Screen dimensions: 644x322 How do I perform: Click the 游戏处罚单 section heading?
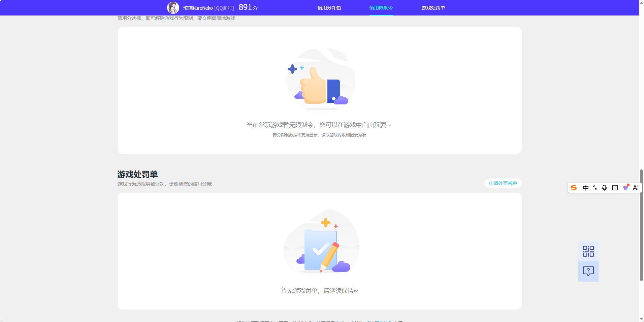[x=137, y=174]
